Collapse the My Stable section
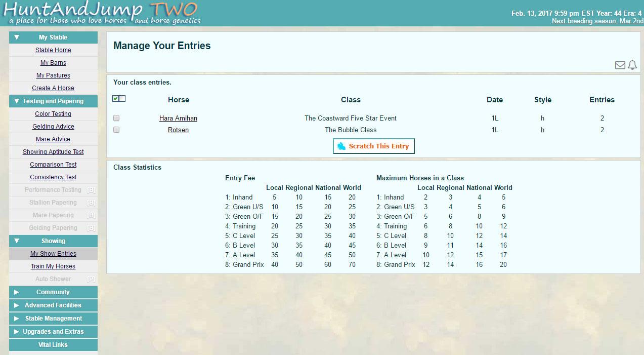Screen dimensions: 644x355 click(53, 37)
